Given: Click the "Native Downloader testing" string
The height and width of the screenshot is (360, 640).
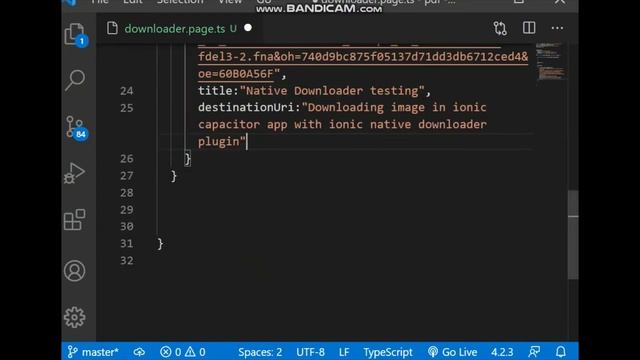Looking at the screenshot, I should (332, 91).
